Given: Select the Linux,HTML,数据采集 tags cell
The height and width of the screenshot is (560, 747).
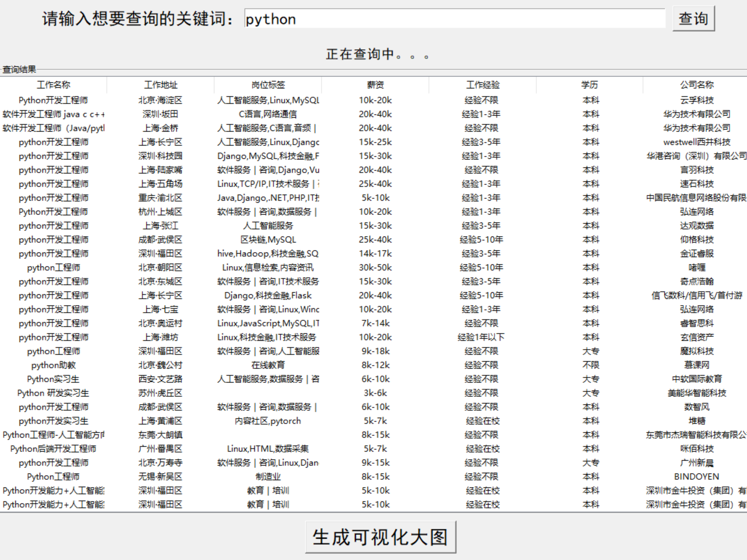Looking at the screenshot, I should [x=268, y=448].
